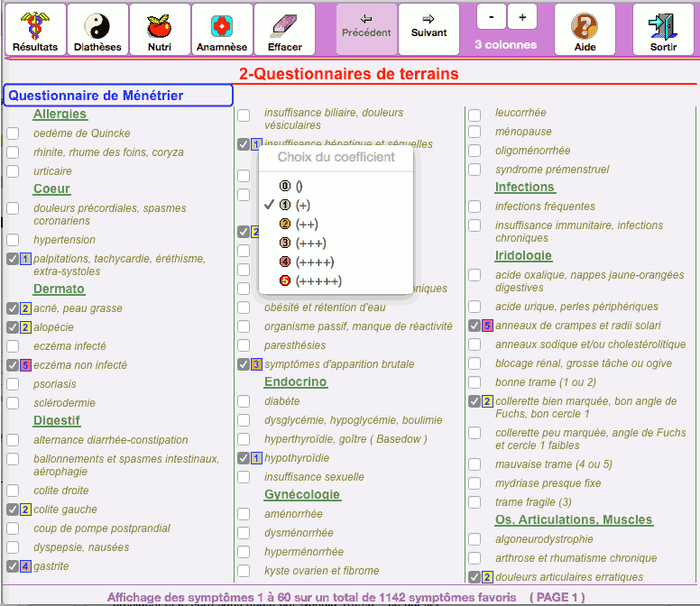Click the Iridologie category heading
The height and width of the screenshot is (606, 700).
(524, 256)
